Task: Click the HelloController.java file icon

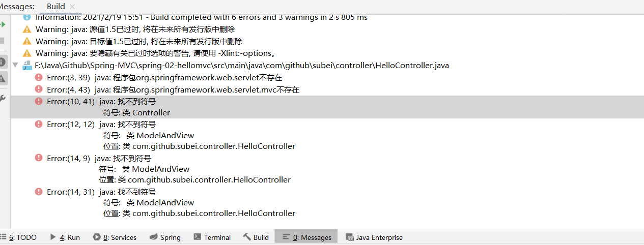Action: [27, 66]
